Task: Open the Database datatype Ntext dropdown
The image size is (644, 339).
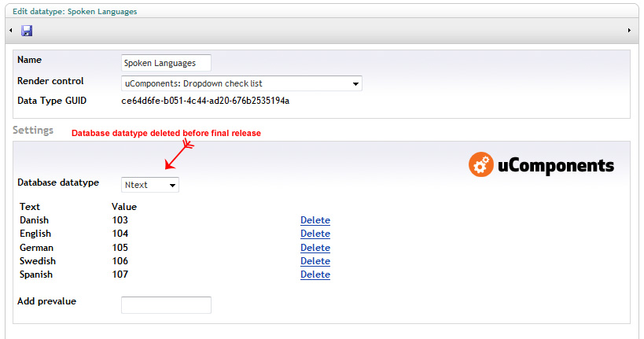Action: [150, 185]
